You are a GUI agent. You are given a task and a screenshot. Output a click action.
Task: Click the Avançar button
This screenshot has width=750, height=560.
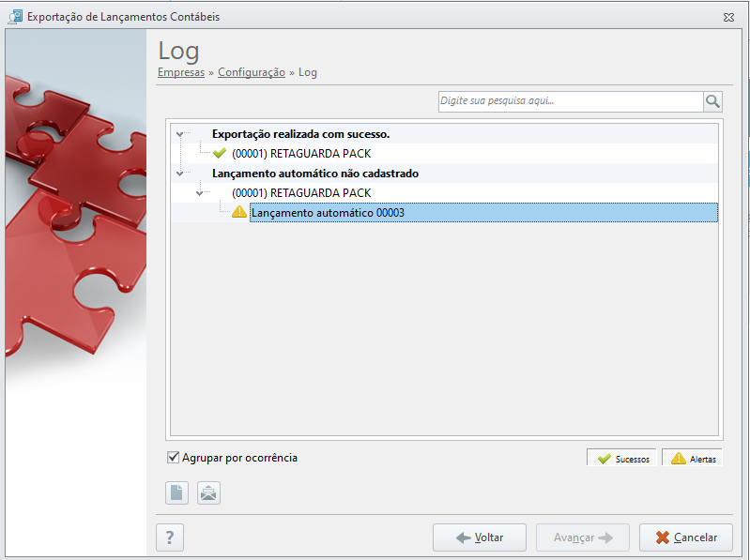coord(583,537)
